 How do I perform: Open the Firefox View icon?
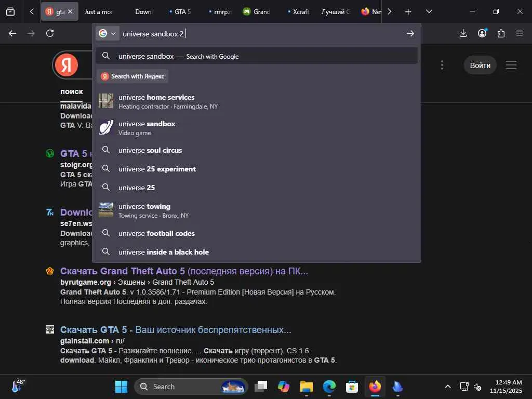pyautogui.click(x=10, y=11)
